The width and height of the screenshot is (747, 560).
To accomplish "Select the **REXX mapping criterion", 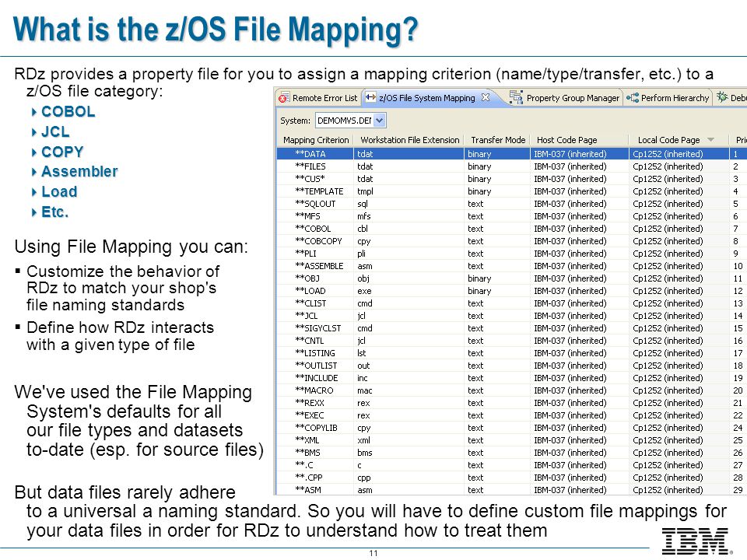I will tap(309, 403).
